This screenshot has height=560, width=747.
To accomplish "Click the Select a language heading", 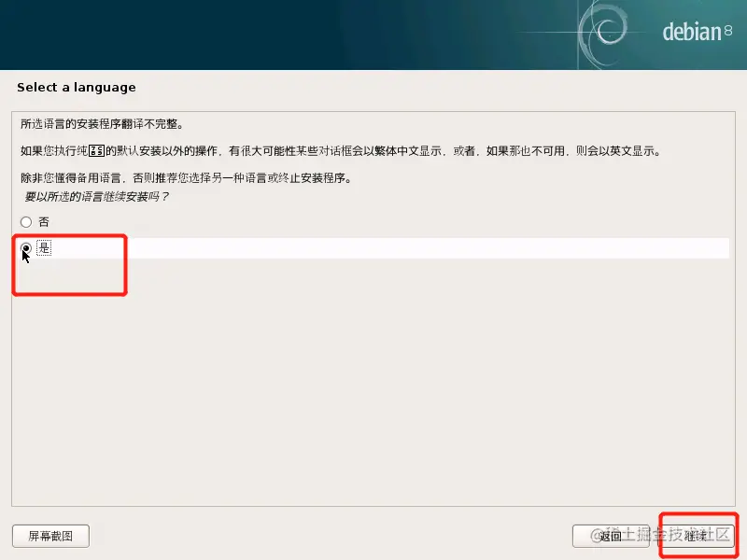I will tap(77, 87).
